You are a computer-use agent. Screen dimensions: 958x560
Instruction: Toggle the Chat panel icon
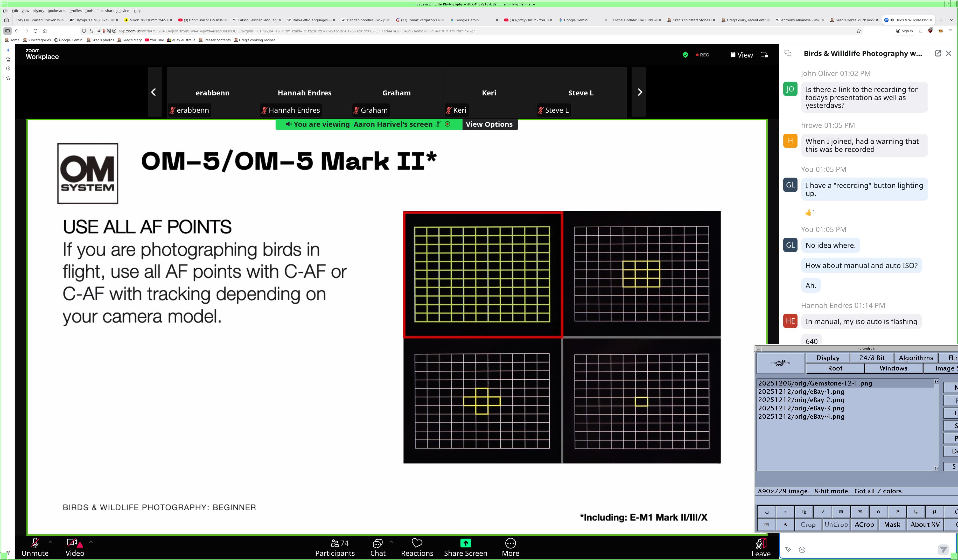[377, 543]
